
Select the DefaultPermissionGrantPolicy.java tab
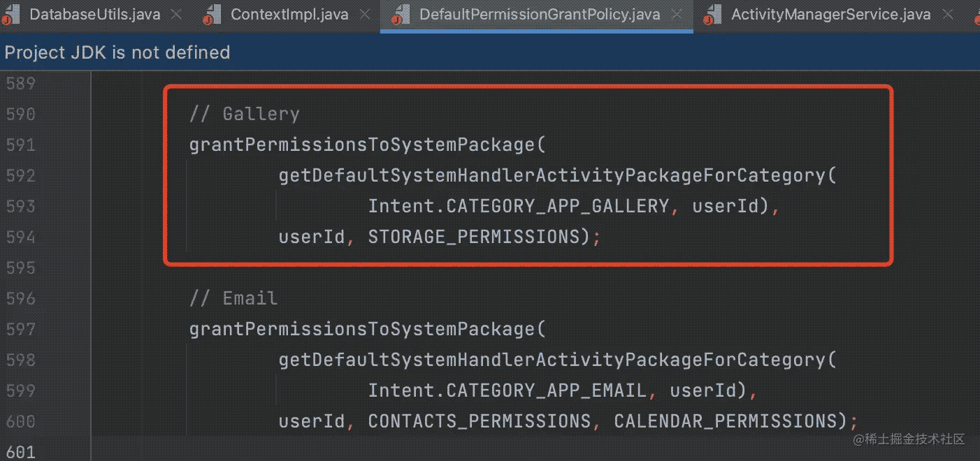539,15
